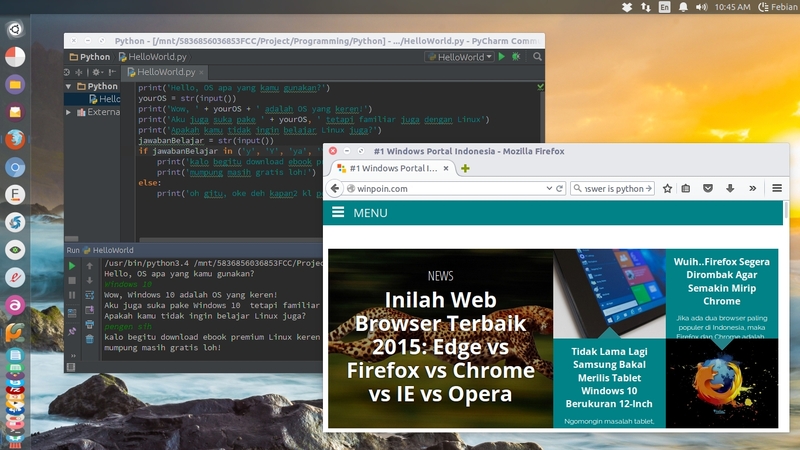The width and height of the screenshot is (800, 450).
Task: Click the 'else:' line in the editor
Action: (x=149, y=183)
